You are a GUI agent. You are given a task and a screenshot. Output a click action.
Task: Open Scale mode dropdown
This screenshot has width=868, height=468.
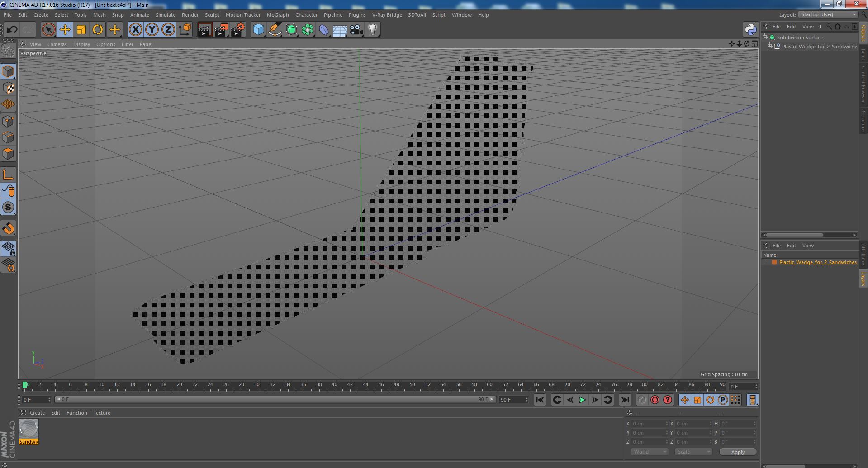coord(693,452)
